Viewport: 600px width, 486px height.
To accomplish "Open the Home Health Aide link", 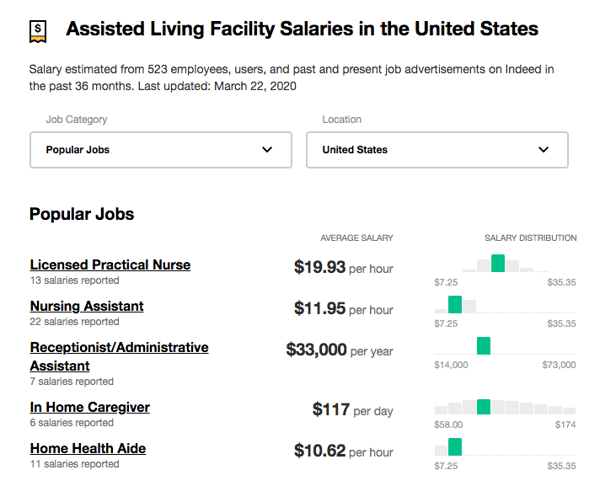I will tap(88, 448).
